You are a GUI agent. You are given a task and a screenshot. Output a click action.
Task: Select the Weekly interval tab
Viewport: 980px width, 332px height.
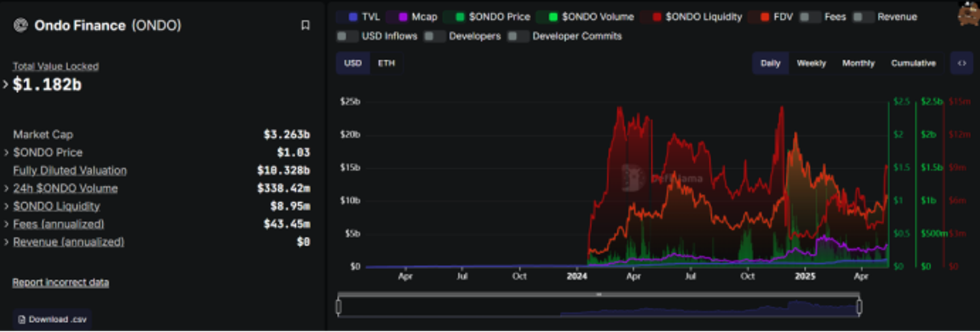click(811, 63)
